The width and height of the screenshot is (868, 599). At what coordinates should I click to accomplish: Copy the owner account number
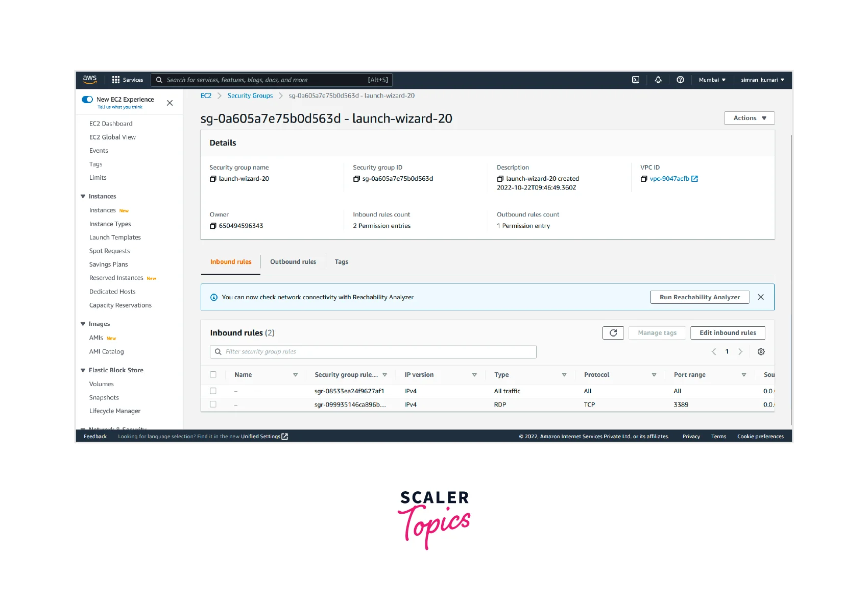point(213,226)
